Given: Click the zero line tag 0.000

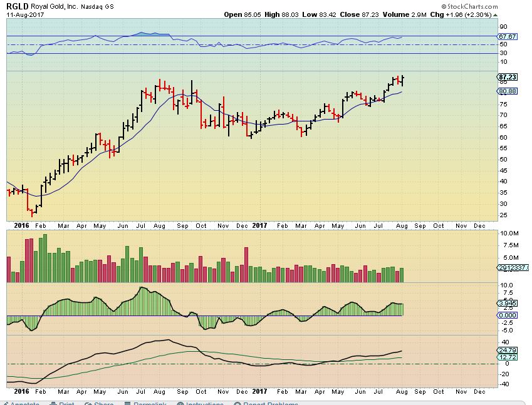Looking at the screenshot, I should [508, 315].
